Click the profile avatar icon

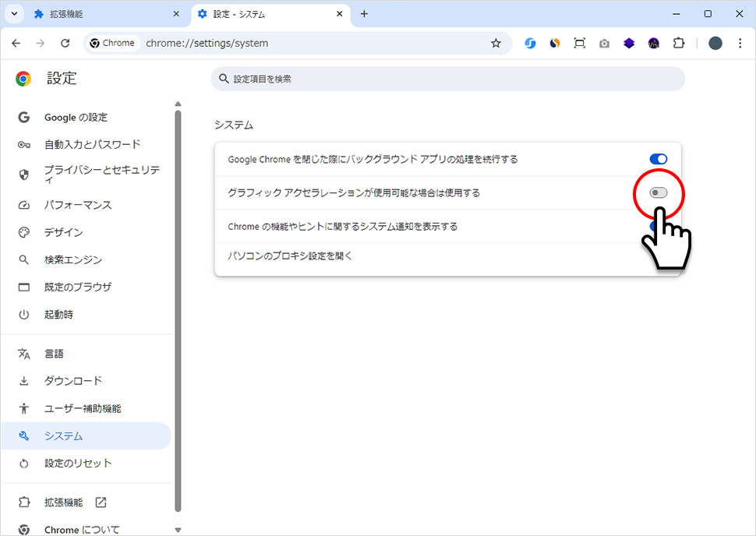(715, 43)
